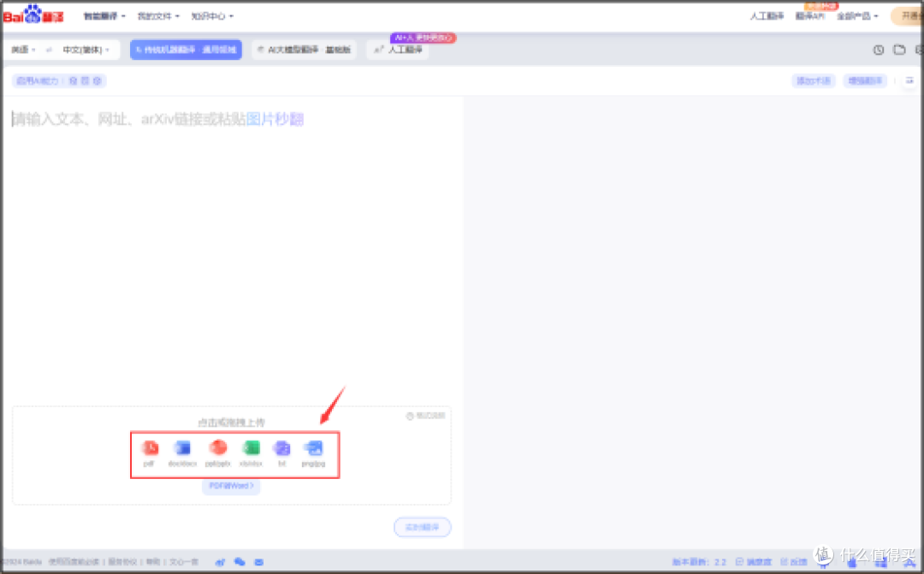Click the third AI ability icon
Viewport: 924px width, 574px height.
pos(98,80)
